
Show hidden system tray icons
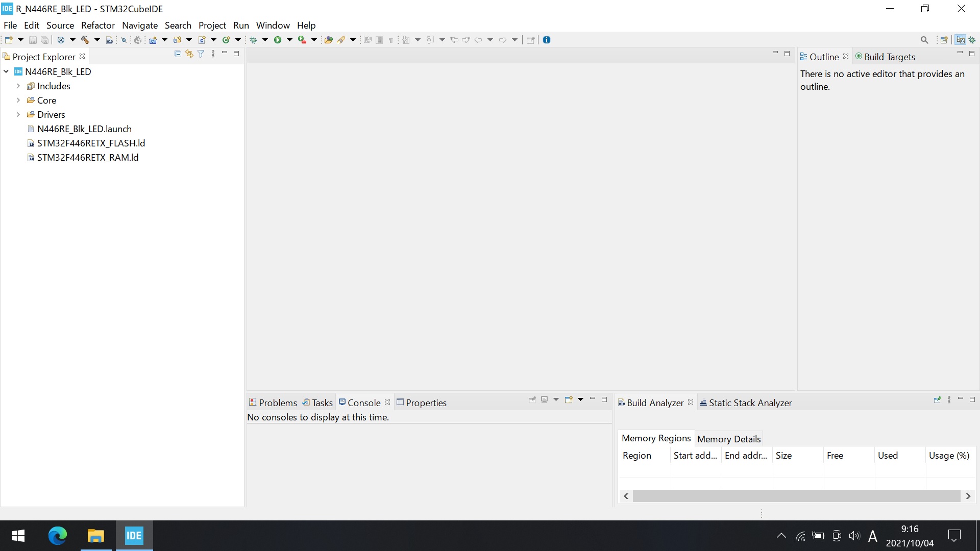[x=781, y=536]
